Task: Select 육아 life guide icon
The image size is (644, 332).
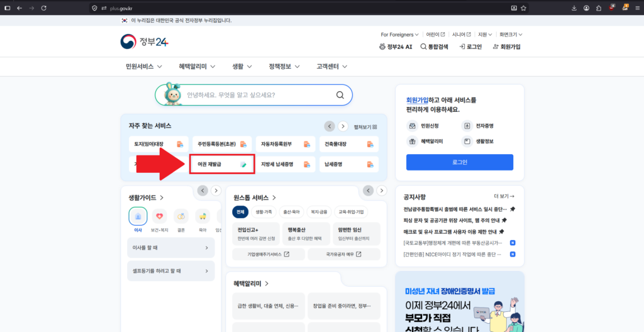Action: point(203,216)
